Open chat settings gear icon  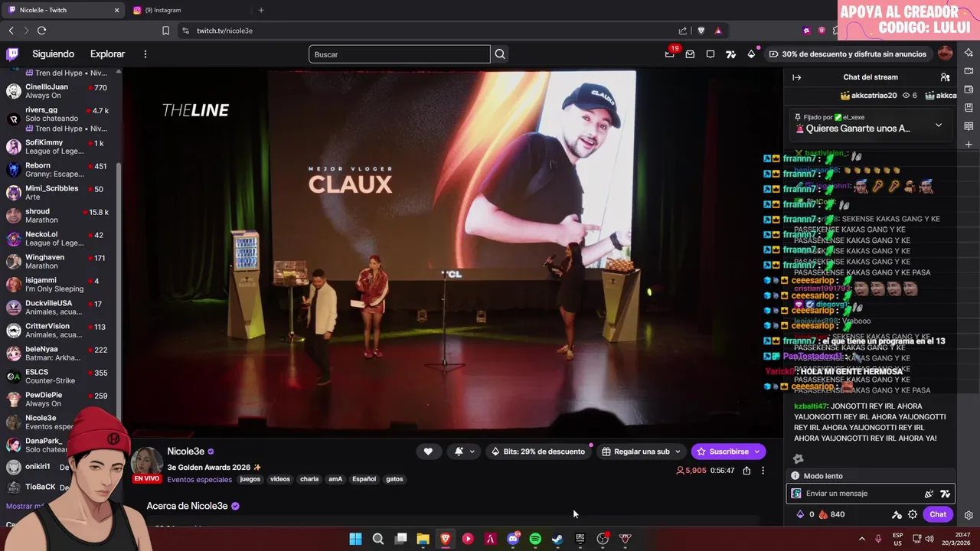pos(913,514)
